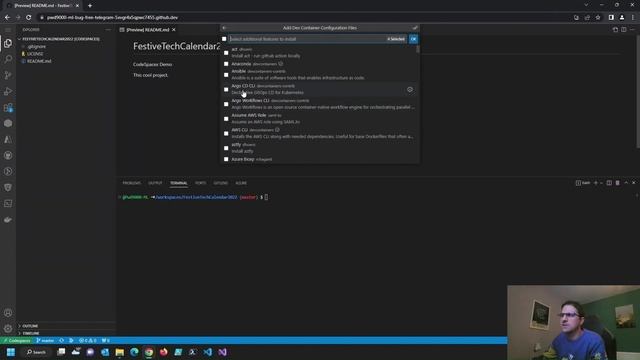This screenshot has width=640, height=360.
Task: Check the Argo CD CLI checkbox
Action: coord(226,89)
